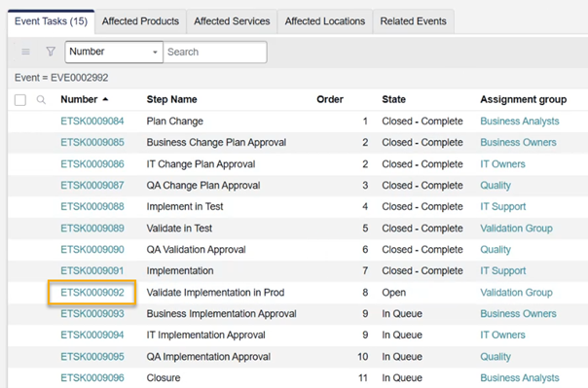Switch to the Affected Locations tab
588x388 pixels.
(325, 21)
